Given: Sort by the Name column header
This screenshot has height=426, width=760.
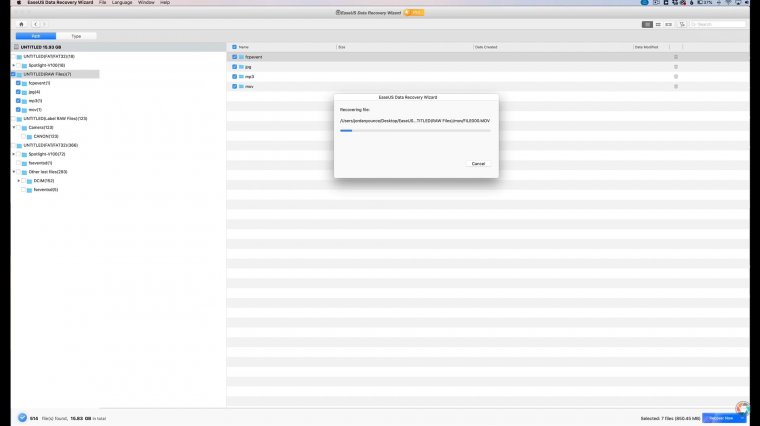Looking at the screenshot, I should click(x=244, y=47).
